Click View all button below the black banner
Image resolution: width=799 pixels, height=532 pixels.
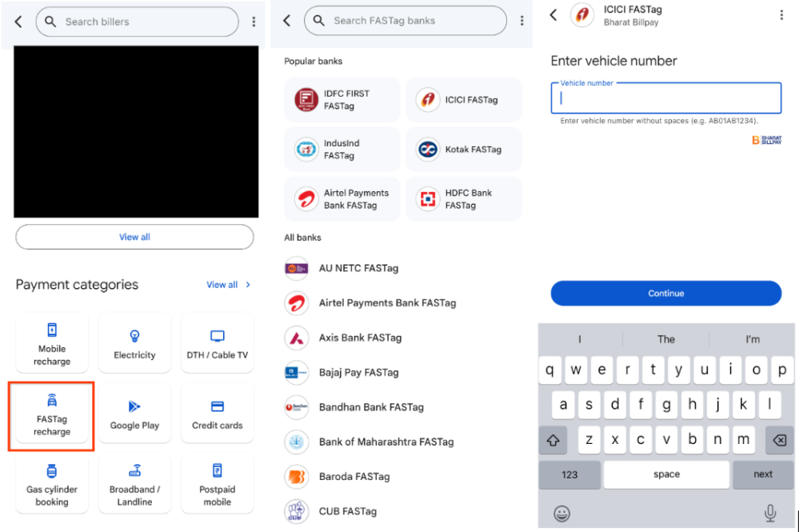pos(134,237)
